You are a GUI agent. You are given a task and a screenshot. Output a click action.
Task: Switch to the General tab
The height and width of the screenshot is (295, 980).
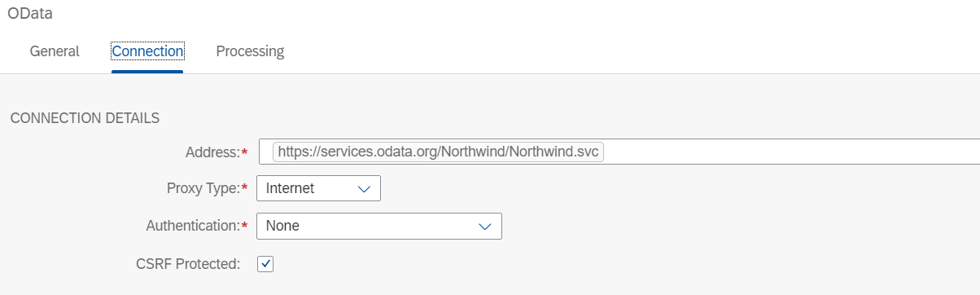(55, 51)
